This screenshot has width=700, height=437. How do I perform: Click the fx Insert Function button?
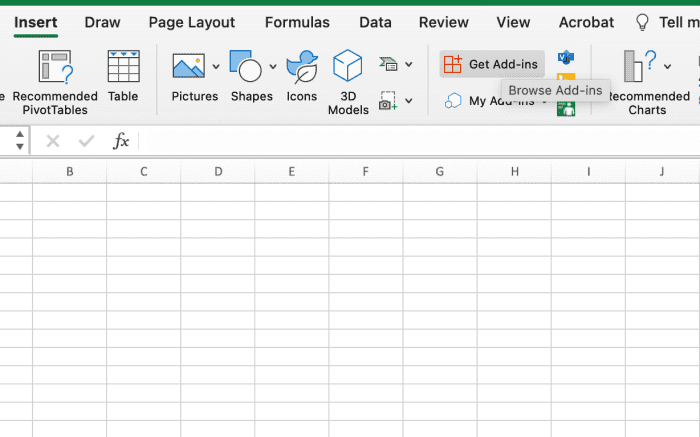click(121, 141)
